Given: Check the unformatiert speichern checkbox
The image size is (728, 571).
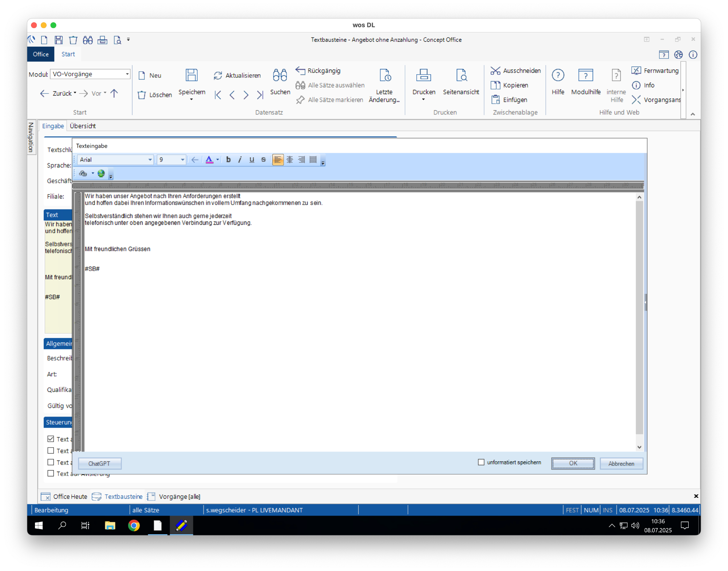Looking at the screenshot, I should pyautogui.click(x=481, y=462).
